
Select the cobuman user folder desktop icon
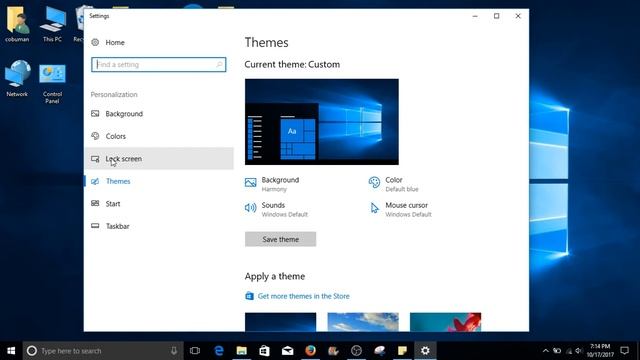17,24
